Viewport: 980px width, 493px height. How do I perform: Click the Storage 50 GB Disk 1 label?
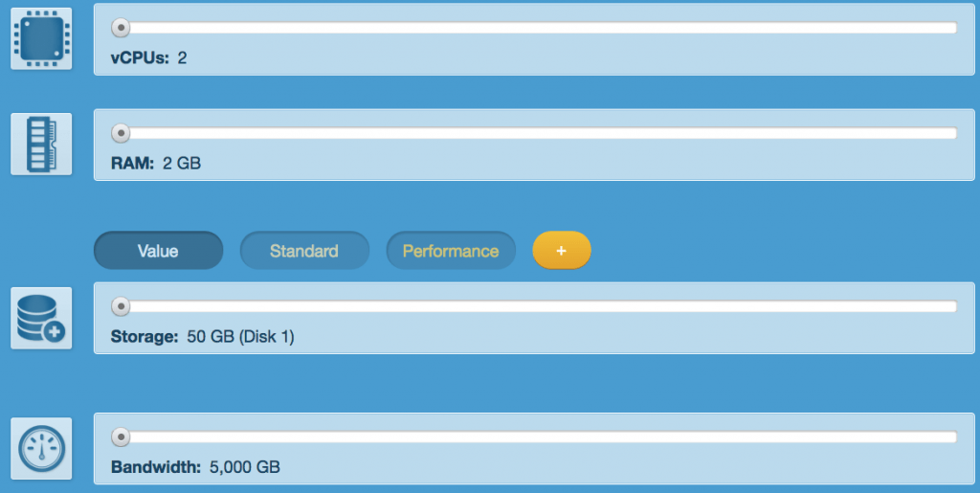point(203,337)
